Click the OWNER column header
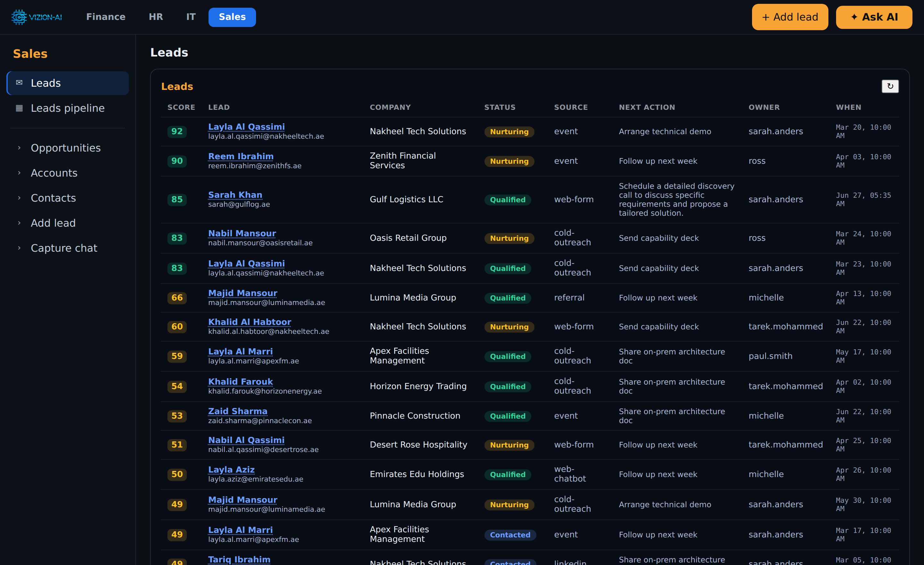The image size is (924, 565). (x=764, y=107)
